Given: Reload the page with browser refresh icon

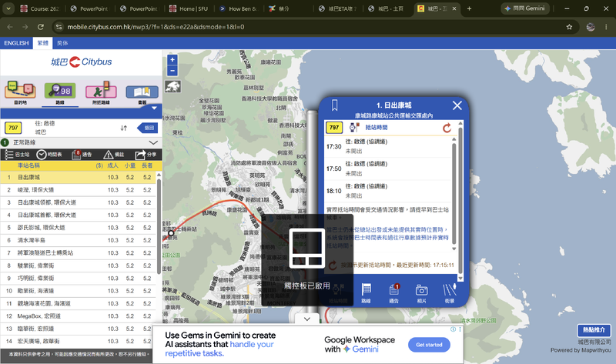Looking at the screenshot, I should coord(41,27).
